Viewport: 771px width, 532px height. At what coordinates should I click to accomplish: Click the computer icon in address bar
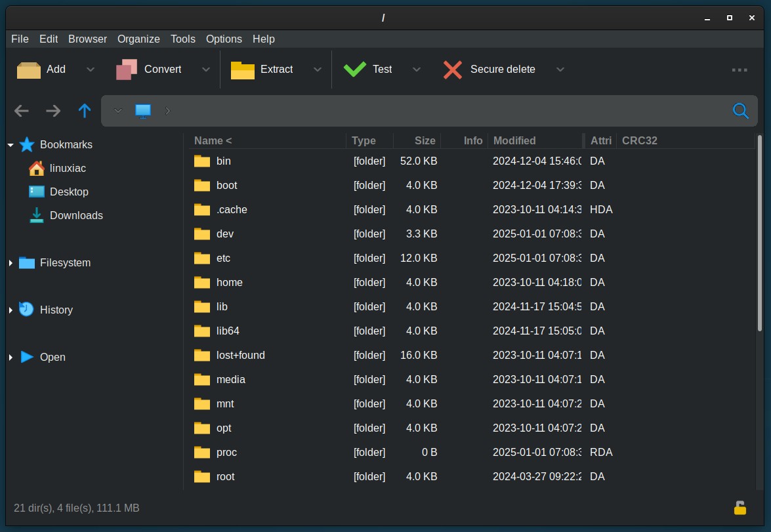click(143, 111)
